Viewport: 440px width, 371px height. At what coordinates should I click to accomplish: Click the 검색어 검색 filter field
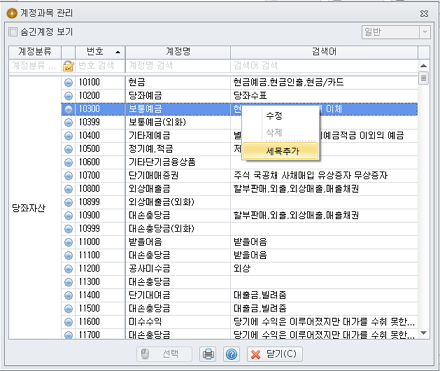[324, 66]
